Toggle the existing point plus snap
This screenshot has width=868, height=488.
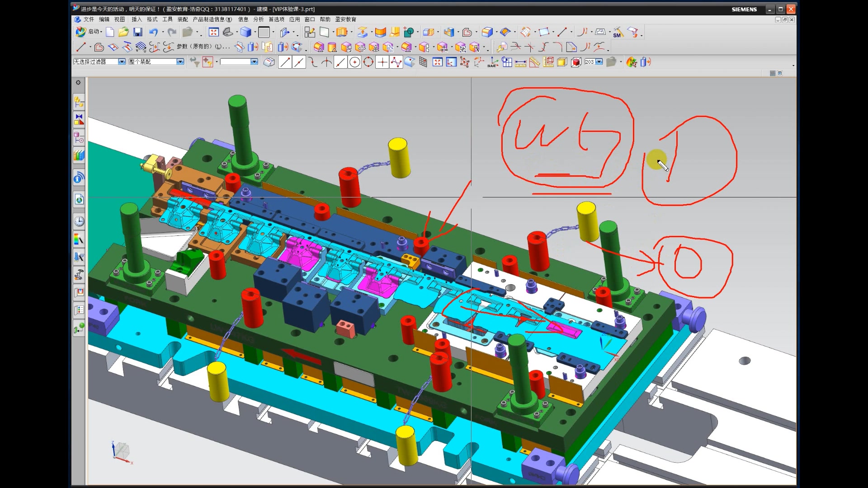click(x=382, y=62)
